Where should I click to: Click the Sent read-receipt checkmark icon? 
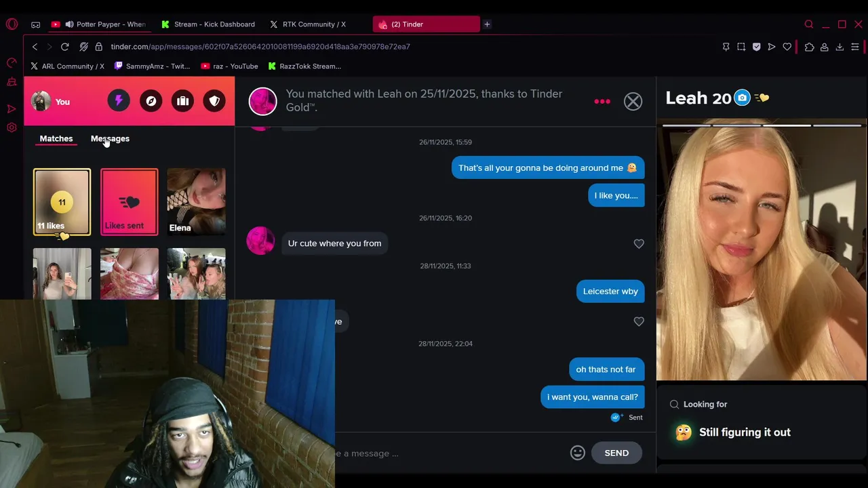coord(616,418)
